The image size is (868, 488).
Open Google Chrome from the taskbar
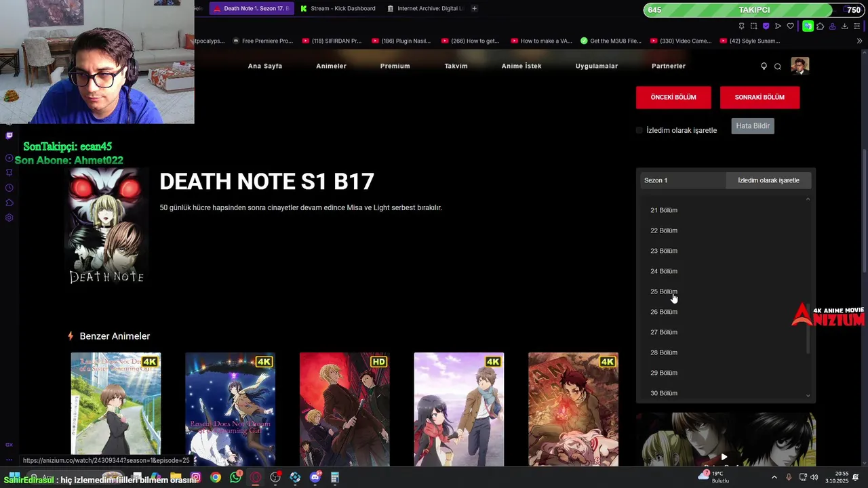[x=215, y=477]
